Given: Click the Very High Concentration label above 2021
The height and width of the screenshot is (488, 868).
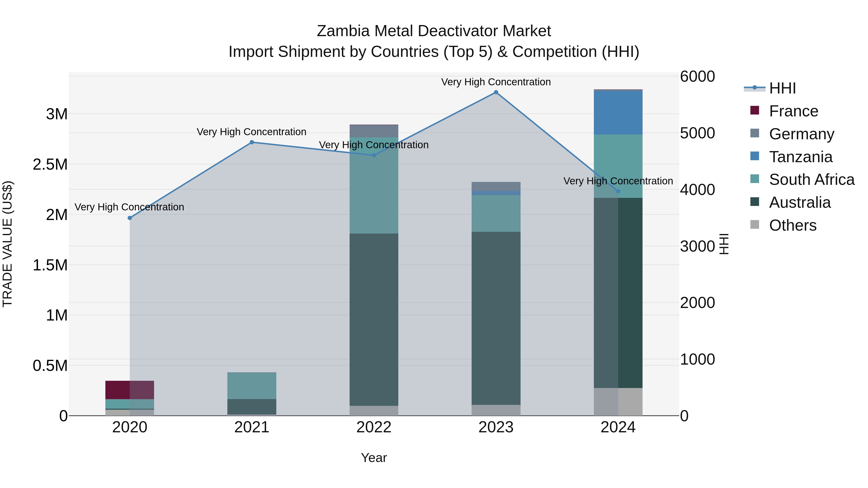Looking at the screenshot, I should (x=252, y=132).
